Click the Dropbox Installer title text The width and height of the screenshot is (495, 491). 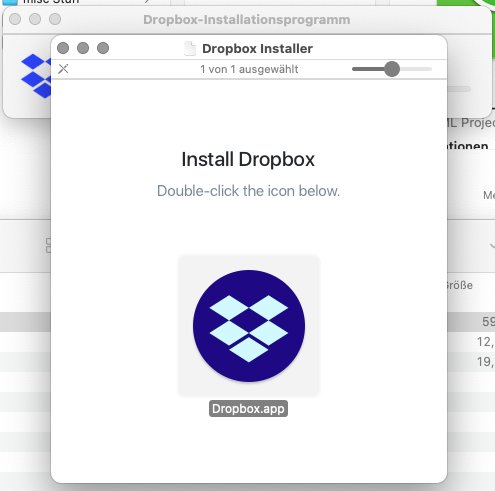pos(257,49)
